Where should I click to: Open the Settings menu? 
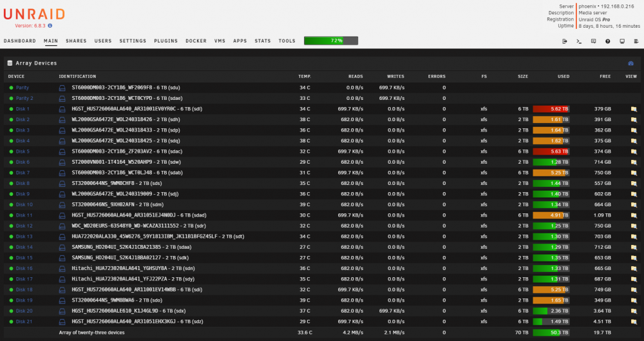pyautogui.click(x=133, y=41)
